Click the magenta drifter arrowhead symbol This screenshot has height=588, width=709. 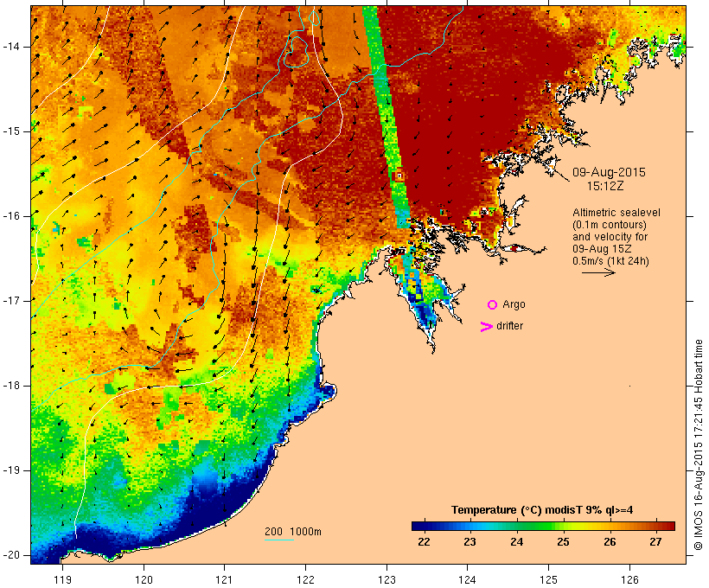point(487,327)
